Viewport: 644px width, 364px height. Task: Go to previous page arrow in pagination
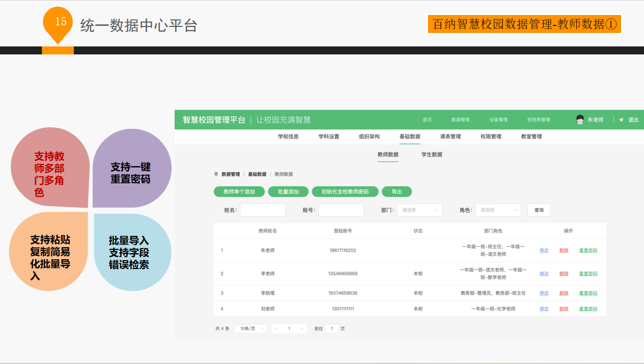[276, 329]
